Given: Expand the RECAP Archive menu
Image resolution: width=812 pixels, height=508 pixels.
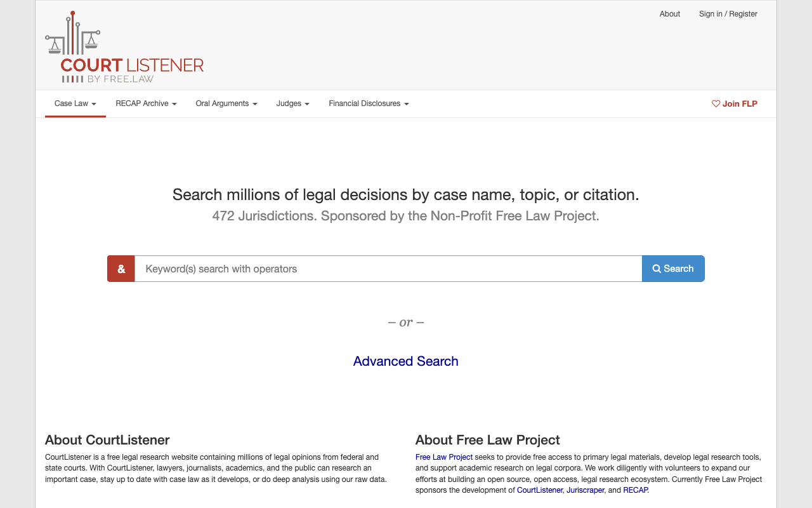Looking at the screenshot, I should [146, 104].
